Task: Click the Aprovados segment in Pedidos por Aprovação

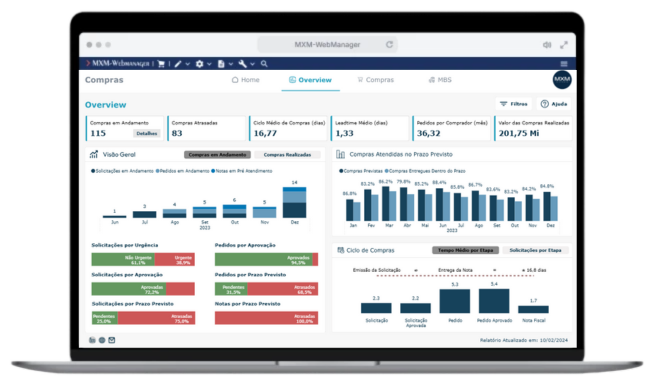Action: pyautogui.click(x=264, y=259)
